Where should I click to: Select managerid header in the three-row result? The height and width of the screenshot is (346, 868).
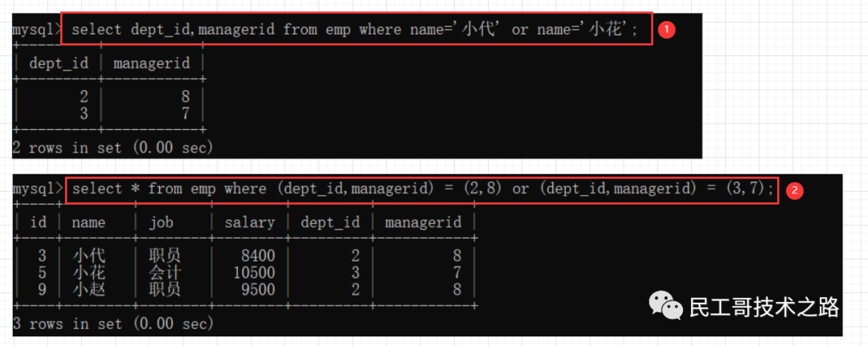(x=423, y=222)
